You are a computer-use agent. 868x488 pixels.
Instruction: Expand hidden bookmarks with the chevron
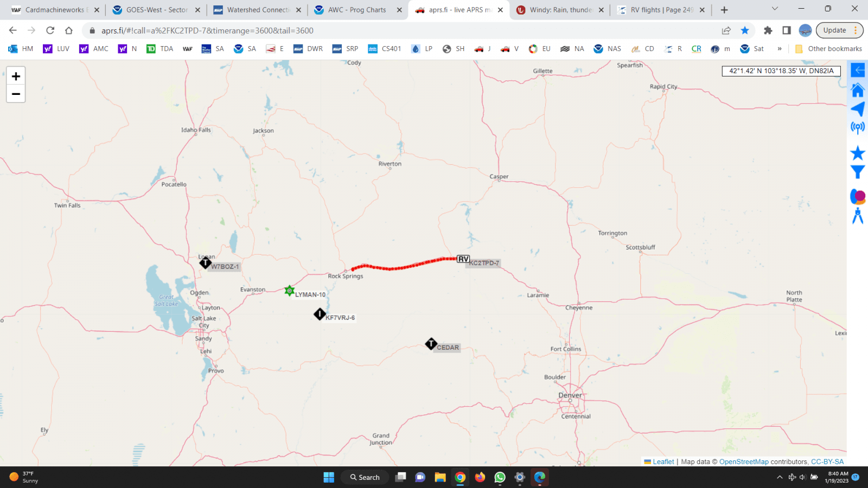780,49
